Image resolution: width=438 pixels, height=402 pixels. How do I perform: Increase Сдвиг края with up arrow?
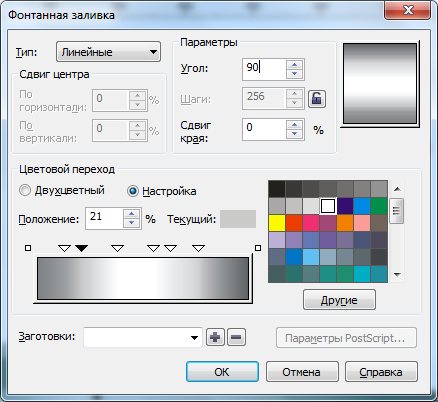coord(294,125)
